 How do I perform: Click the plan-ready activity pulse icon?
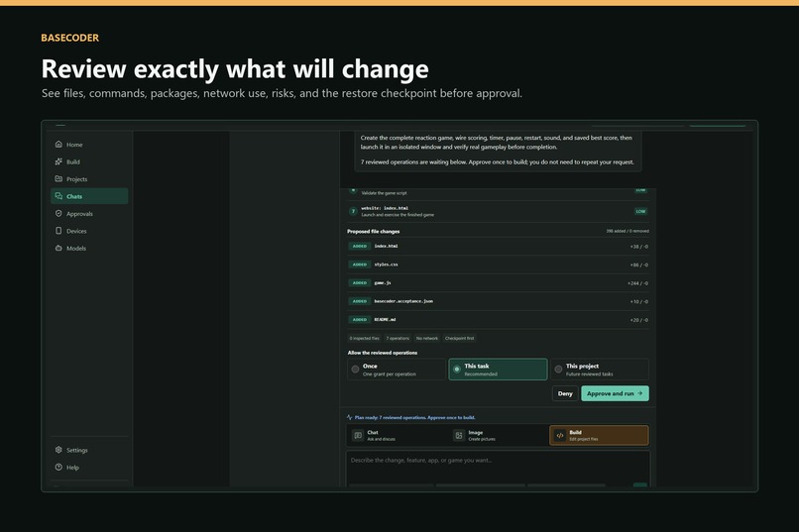350,417
